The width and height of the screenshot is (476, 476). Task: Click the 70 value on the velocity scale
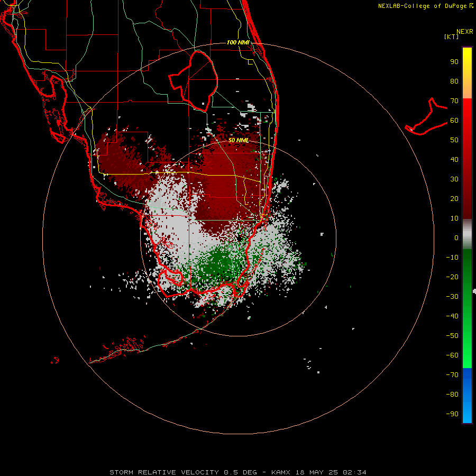click(x=454, y=101)
